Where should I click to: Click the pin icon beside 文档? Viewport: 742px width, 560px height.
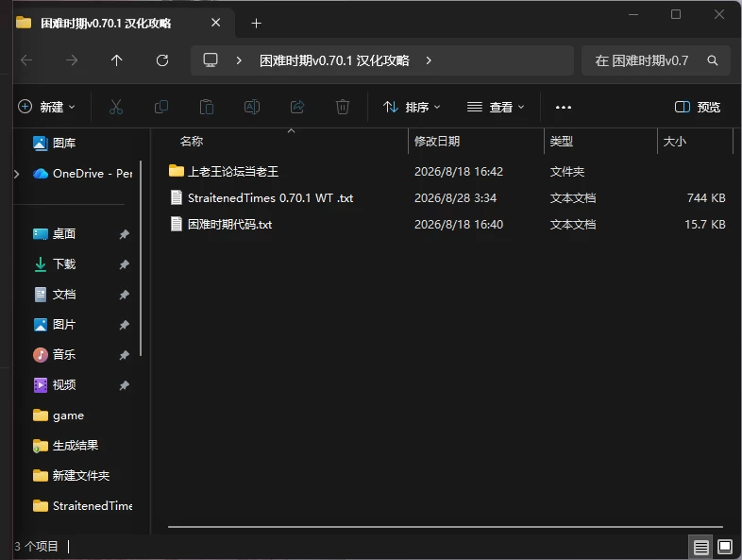pos(124,295)
